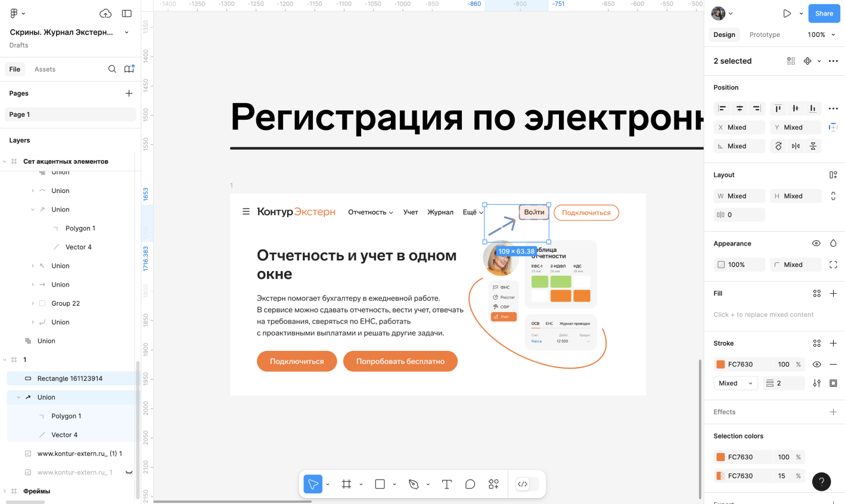Viewport: 845px width, 504px height.
Task: Add an effect with plus button
Action: (833, 412)
